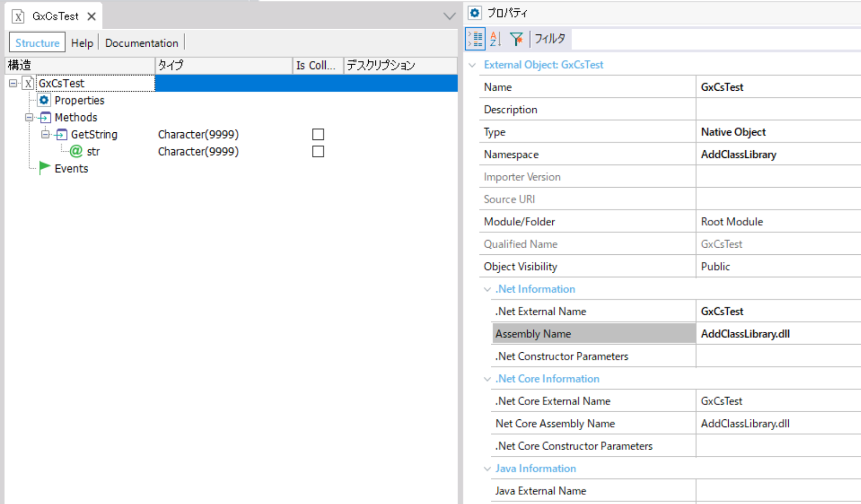Click the .Net Constructor Parameters value field
Image resolution: width=861 pixels, height=504 pixels.
point(778,356)
